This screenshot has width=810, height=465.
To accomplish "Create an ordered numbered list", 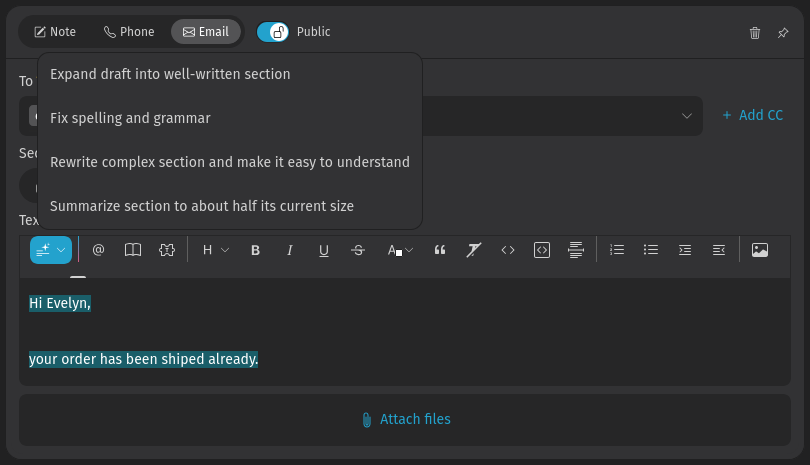I will coord(617,250).
